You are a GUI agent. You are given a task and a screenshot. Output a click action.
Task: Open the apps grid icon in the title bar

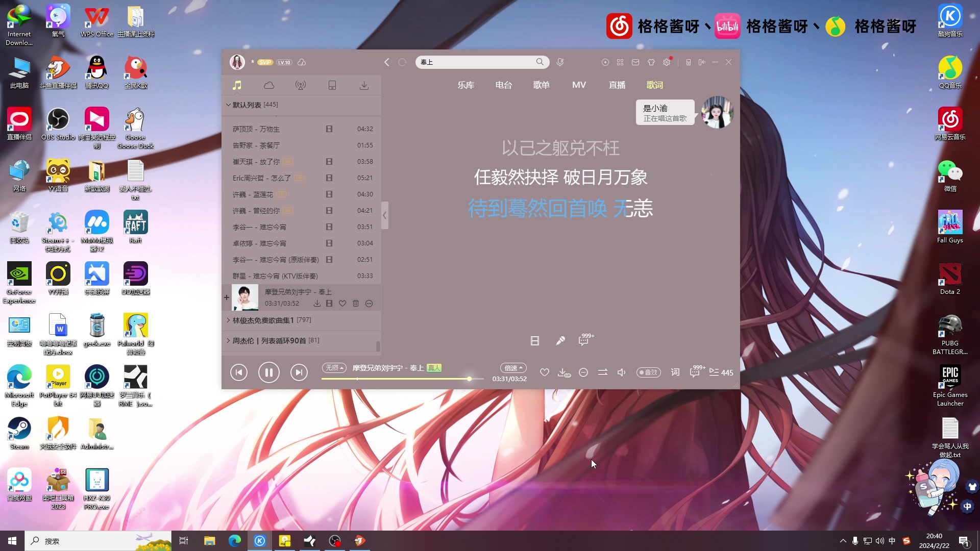point(620,62)
